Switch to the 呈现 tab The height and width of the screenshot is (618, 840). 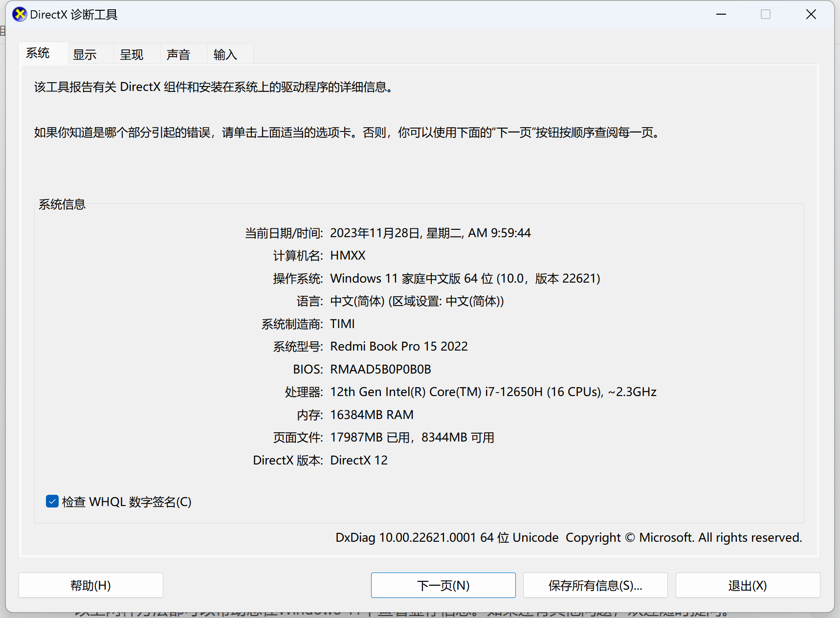click(x=137, y=54)
